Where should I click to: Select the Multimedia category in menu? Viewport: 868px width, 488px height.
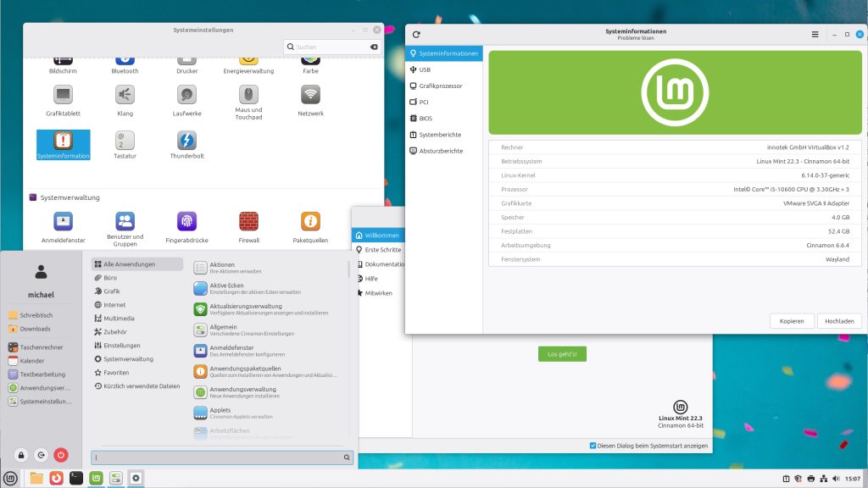pyautogui.click(x=119, y=319)
